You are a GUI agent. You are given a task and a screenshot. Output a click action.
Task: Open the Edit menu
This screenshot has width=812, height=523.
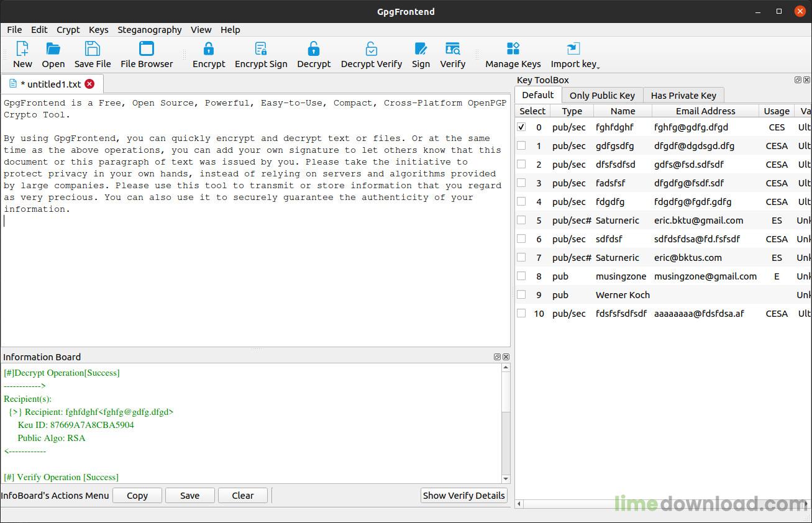pyautogui.click(x=39, y=29)
